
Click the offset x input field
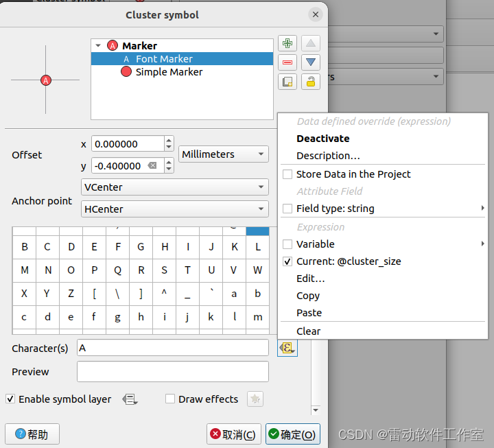128,143
